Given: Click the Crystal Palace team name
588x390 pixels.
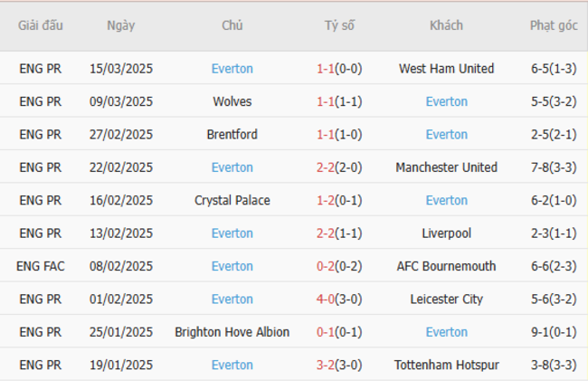Looking at the screenshot, I should [232, 200].
